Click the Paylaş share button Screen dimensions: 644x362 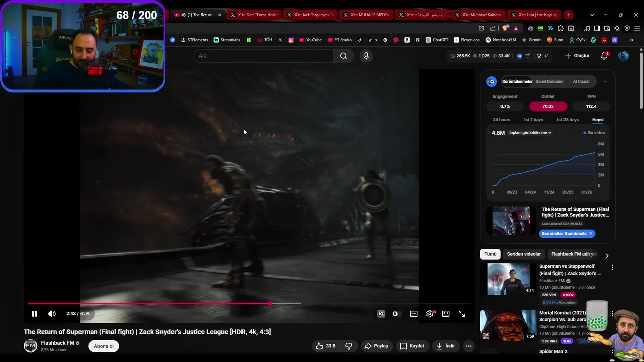point(376,346)
